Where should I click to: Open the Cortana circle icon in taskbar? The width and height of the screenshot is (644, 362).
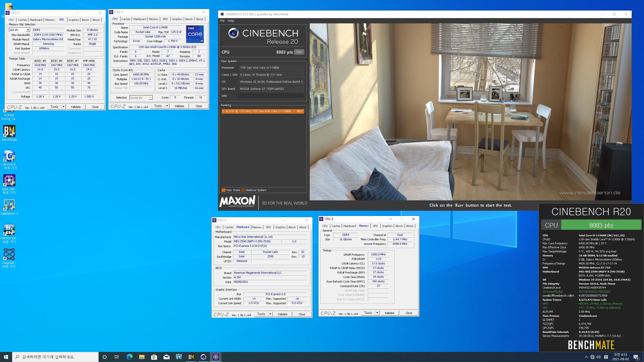tap(105, 357)
